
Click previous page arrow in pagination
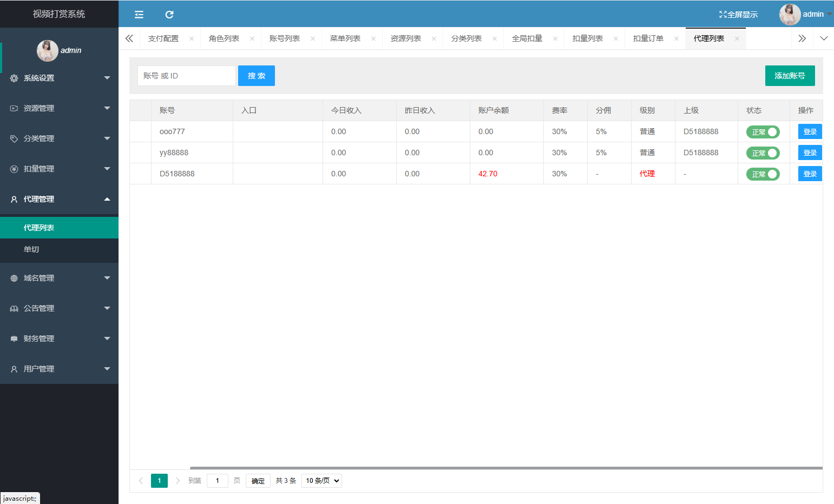(141, 481)
